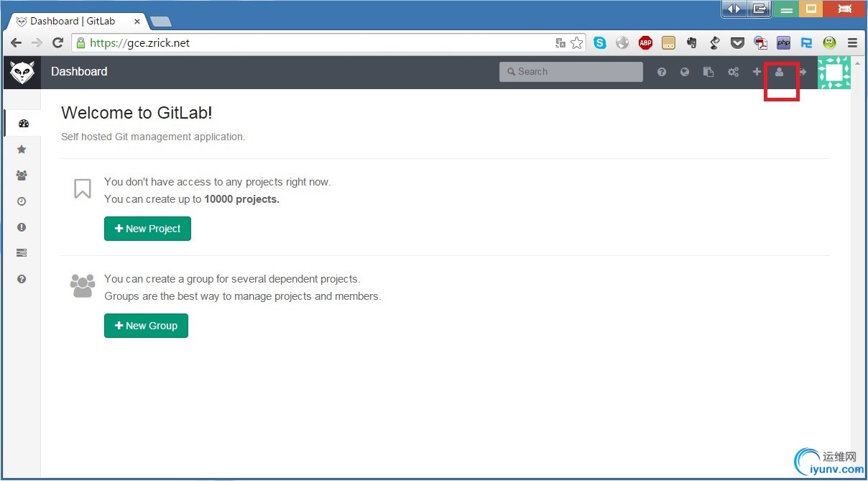868x481 pixels.
Task: Close the Dashboard | GitLab tab
Action: coord(137,22)
